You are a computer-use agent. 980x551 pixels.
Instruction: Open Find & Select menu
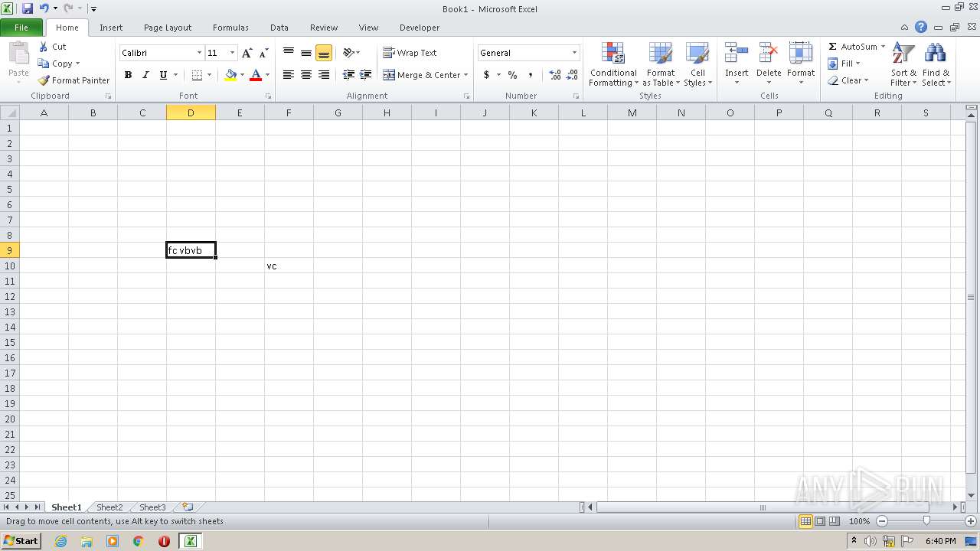[x=935, y=65]
